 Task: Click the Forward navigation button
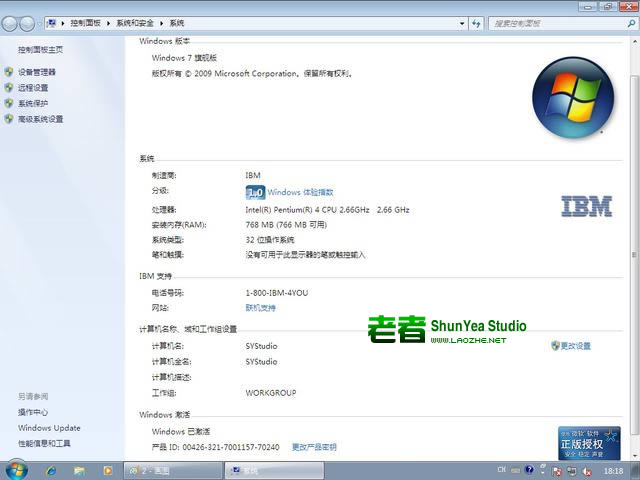27,24
